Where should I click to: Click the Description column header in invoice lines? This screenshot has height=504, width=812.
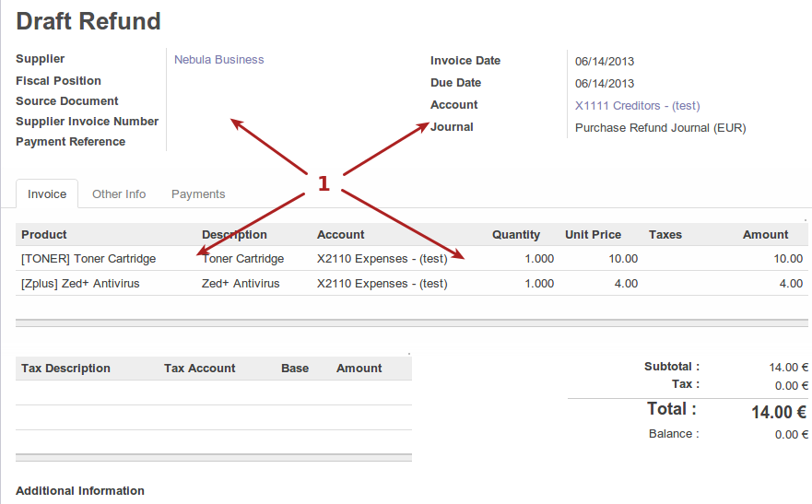pos(234,235)
